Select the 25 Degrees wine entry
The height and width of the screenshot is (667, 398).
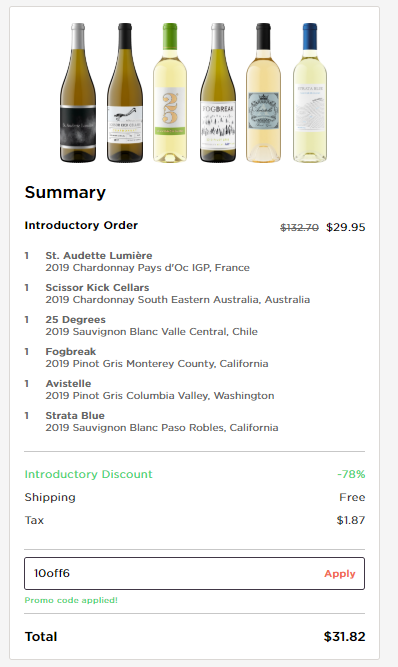tap(76, 319)
